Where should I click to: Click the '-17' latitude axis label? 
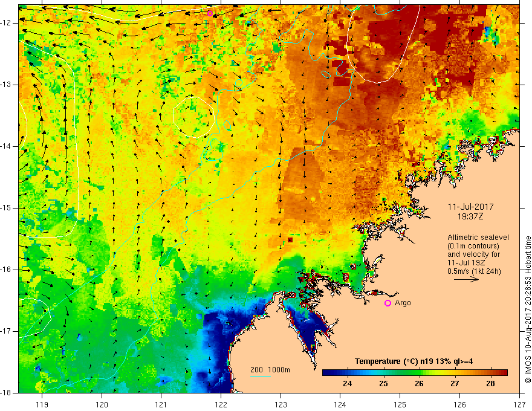click(x=6, y=331)
